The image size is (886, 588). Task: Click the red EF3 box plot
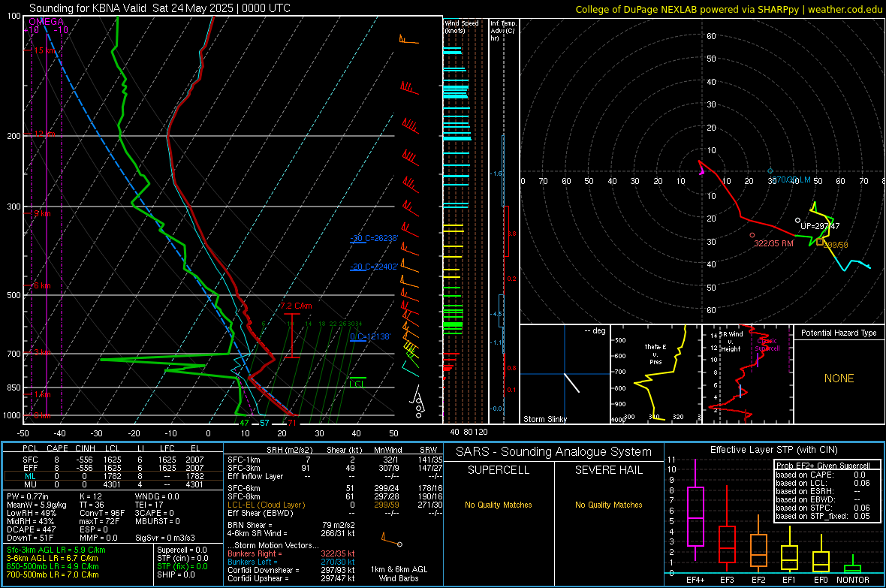727,529
